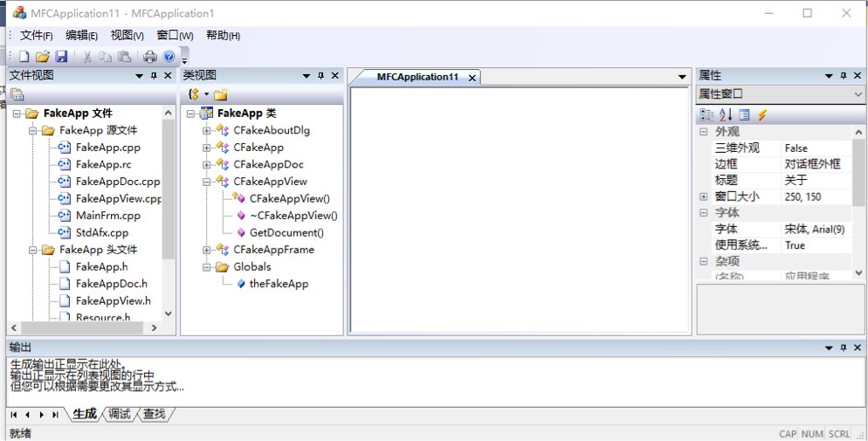
Task: Click the alphabetical A-Z sort icon in 属性
Action: (726, 114)
